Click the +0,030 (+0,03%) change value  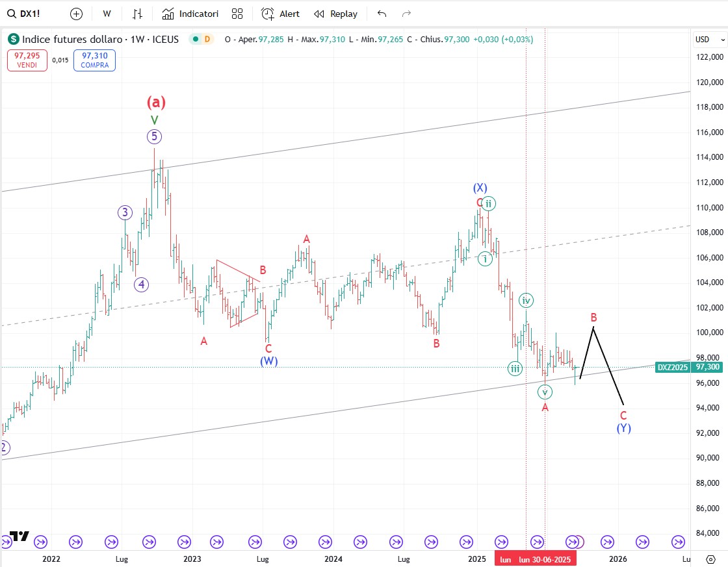(x=503, y=40)
